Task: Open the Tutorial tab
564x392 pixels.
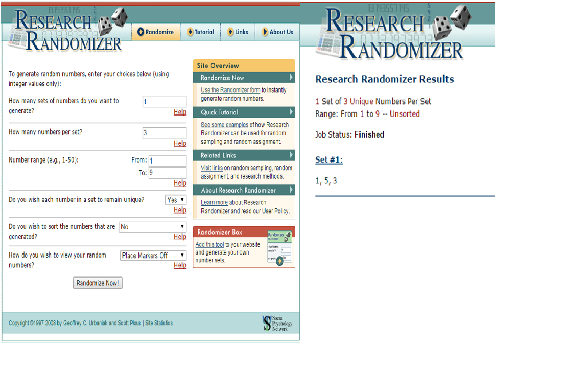Action: [201, 32]
